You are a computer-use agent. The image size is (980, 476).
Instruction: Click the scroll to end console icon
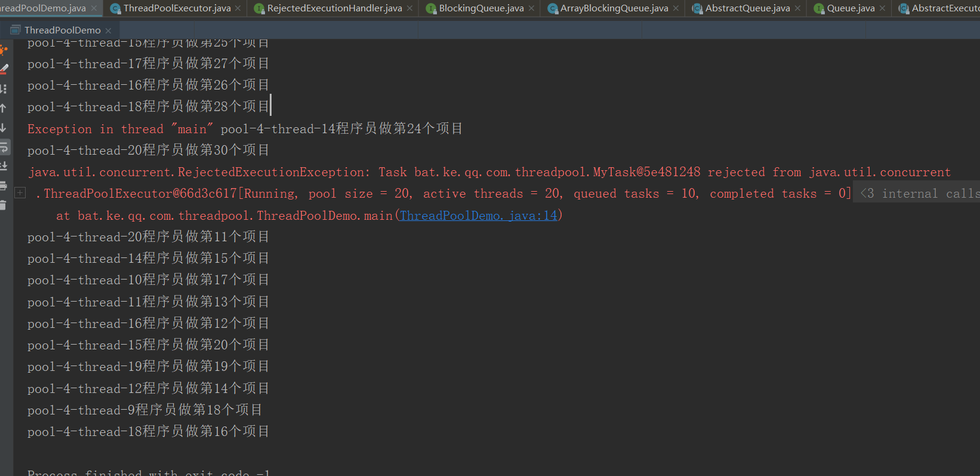[x=3, y=166]
